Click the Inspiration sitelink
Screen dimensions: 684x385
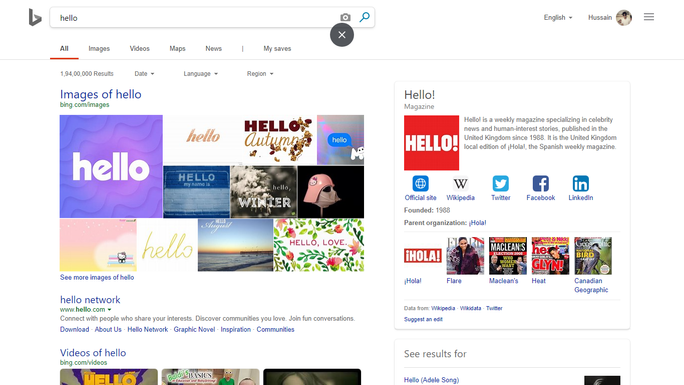click(236, 329)
